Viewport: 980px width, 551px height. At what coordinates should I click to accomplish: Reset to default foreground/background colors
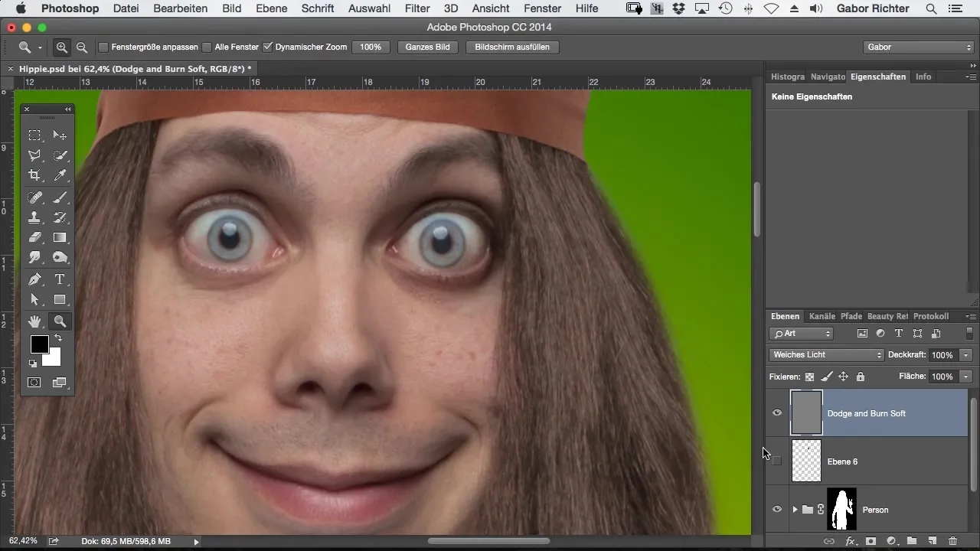click(x=33, y=364)
